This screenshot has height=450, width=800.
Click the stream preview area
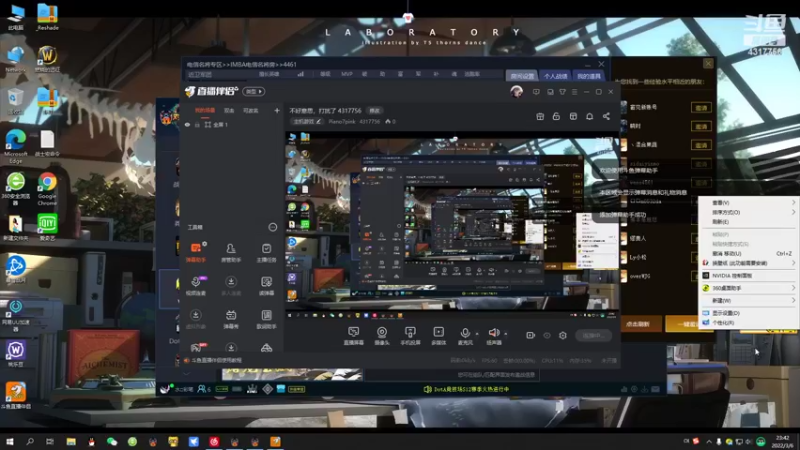click(x=452, y=224)
